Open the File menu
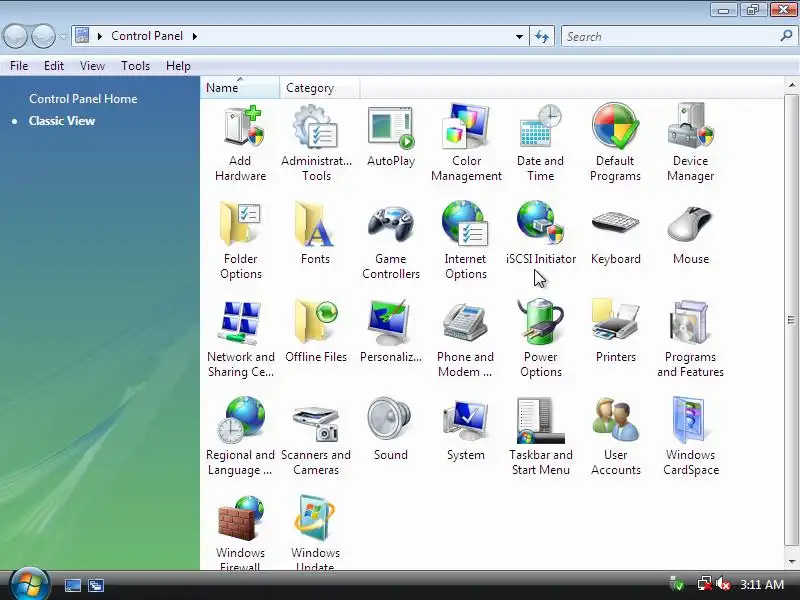800x600 pixels. [19, 66]
